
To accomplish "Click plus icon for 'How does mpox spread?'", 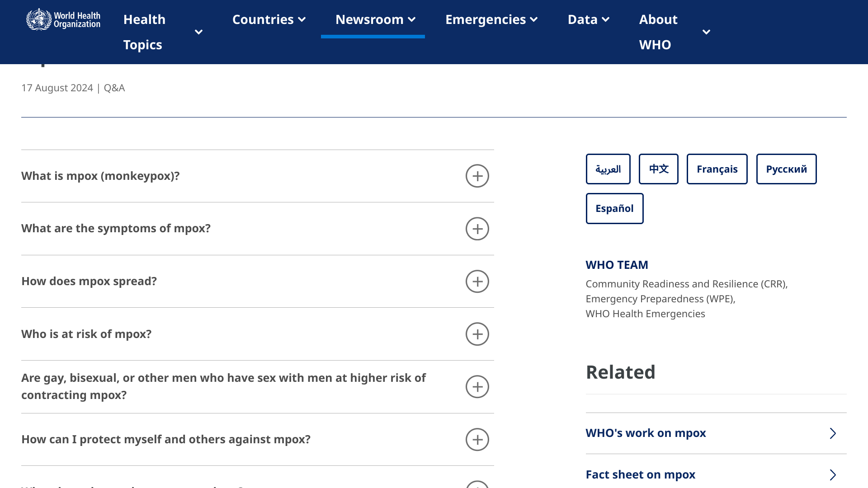I will (477, 282).
